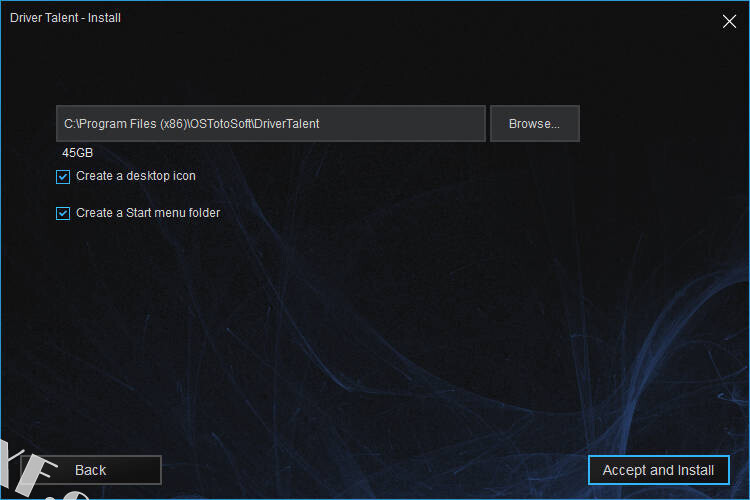Uncheck Create a desktop icon checkbox
Viewport: 750px width, 500px height.
tap(63, 177)
